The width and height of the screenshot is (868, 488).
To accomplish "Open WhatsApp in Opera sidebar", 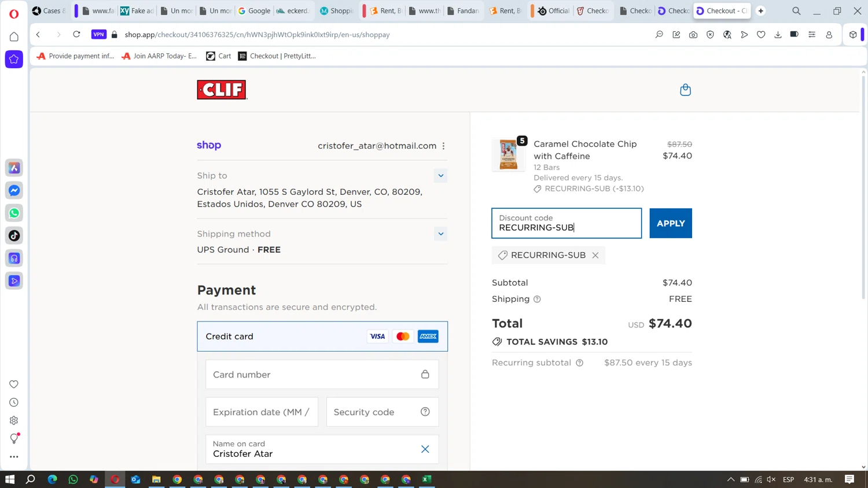I will pyautogui.click(x=14, y=213).
